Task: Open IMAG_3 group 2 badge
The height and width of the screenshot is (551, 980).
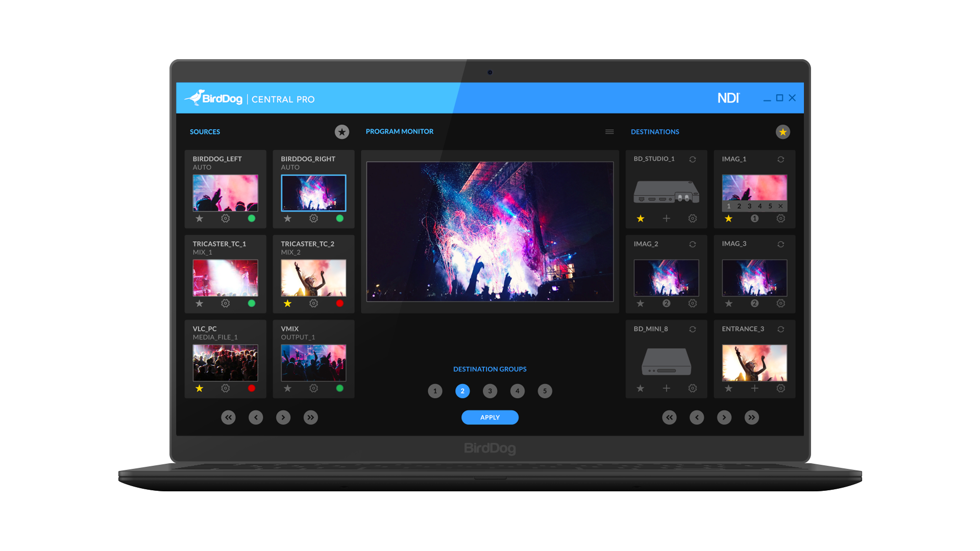Action: tap(755, 304)
